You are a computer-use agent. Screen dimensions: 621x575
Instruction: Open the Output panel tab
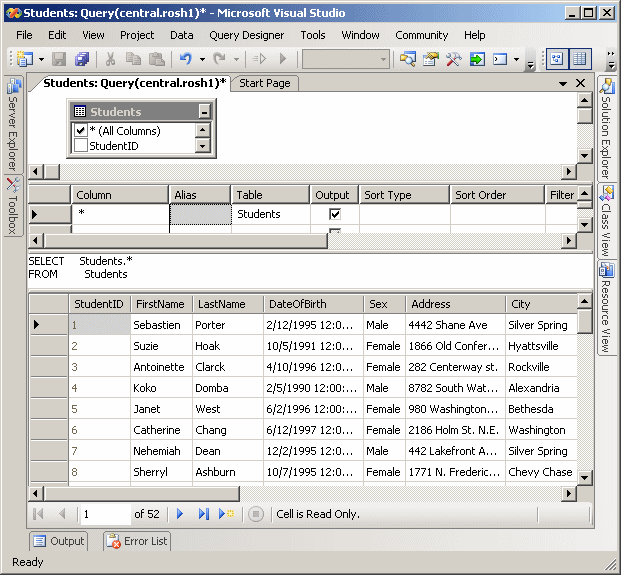point(59,541)
